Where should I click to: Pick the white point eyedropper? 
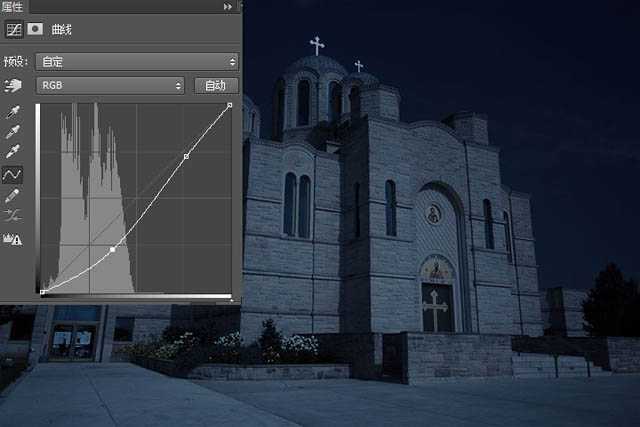coord(14,152)
